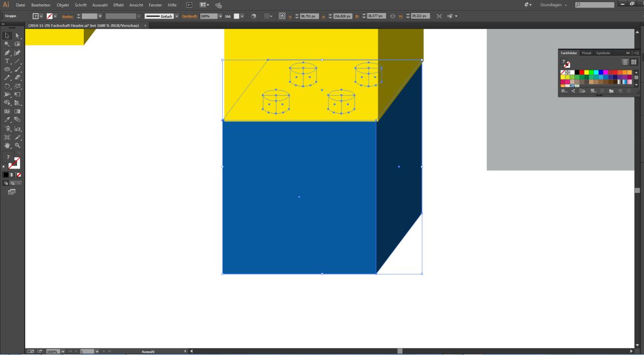Viewport: 644px width, 355px height.
Task: Select the Blend tool
Action: coord(18,120)
